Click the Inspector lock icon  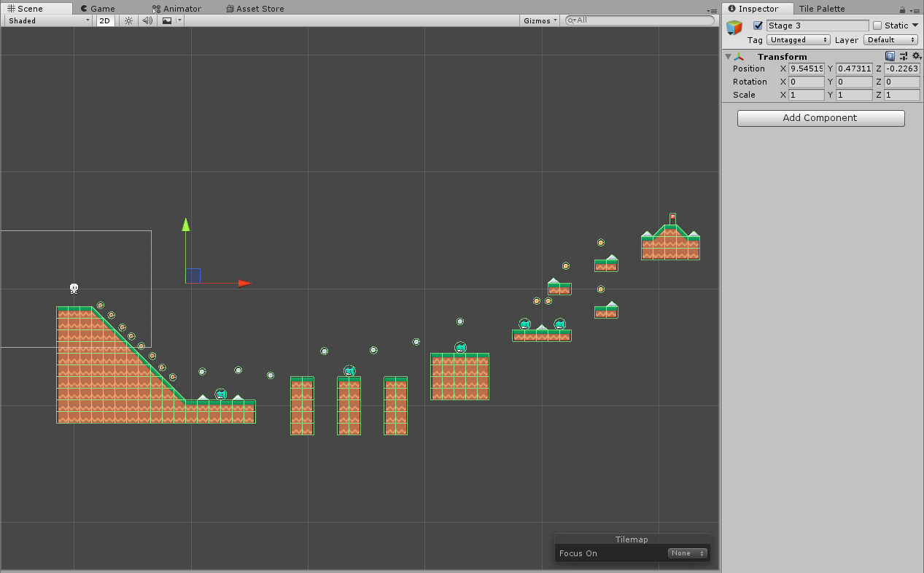pos(902,9)
